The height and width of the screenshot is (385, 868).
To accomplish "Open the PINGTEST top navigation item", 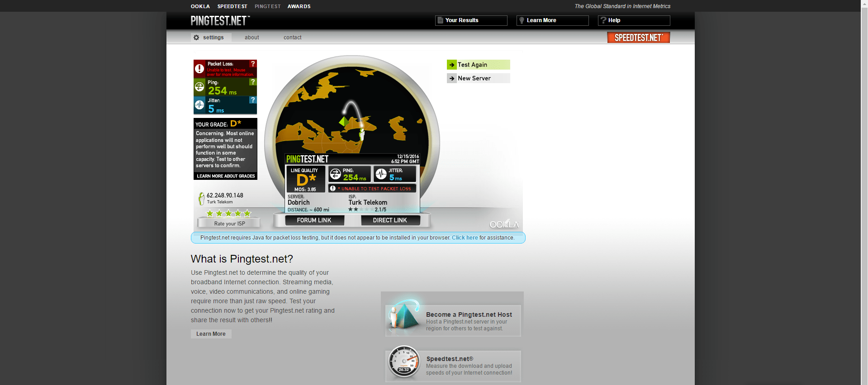I will (x=268, y=6).
